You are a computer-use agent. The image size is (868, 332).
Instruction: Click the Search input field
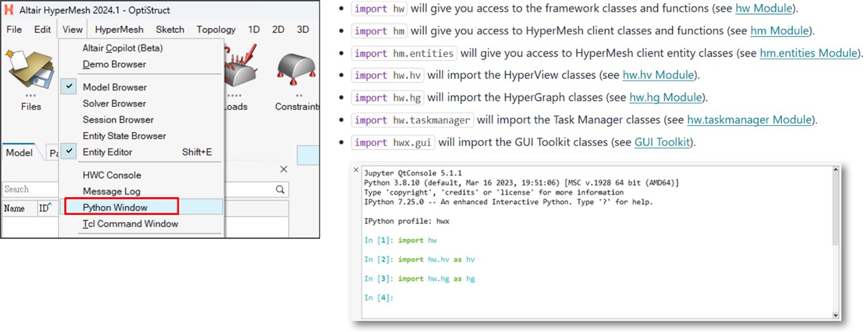tap(137, 190)
